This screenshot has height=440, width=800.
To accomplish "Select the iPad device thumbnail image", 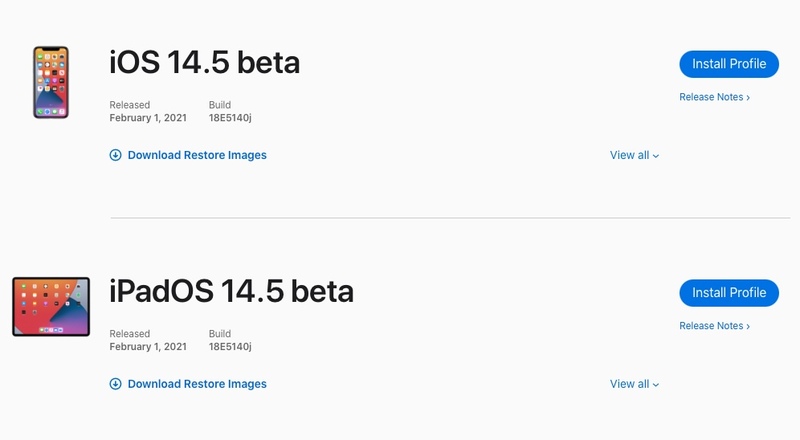I will click(x=51, y=307).
